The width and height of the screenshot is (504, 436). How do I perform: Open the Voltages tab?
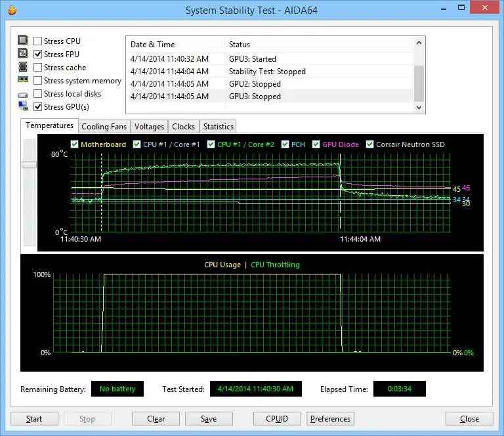coord(149,127)
